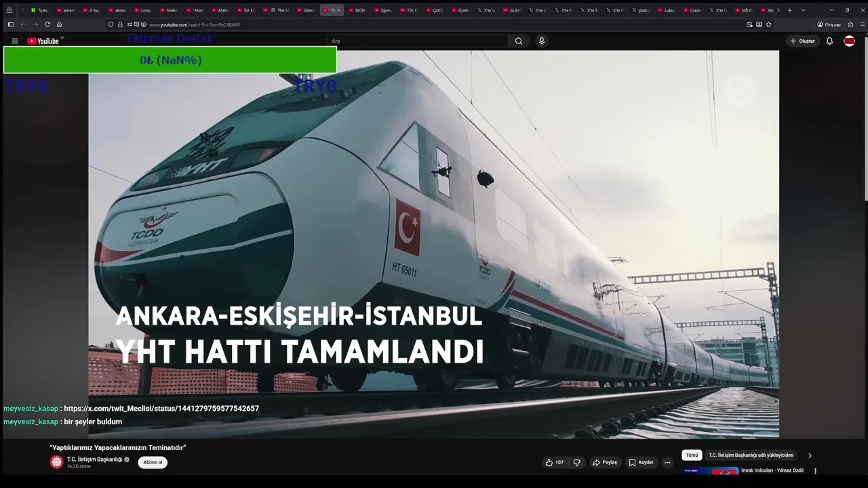868x488 pixels.
Task: Open a new browser tab
Action: pyautogui.click(x=789, y=10)
